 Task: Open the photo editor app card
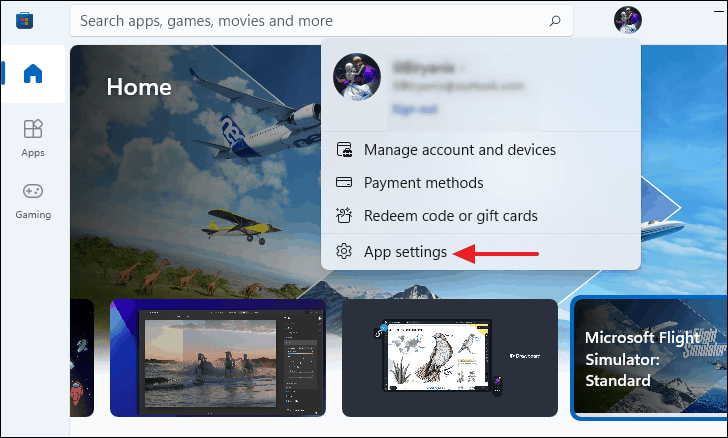(x=218, y=358)
